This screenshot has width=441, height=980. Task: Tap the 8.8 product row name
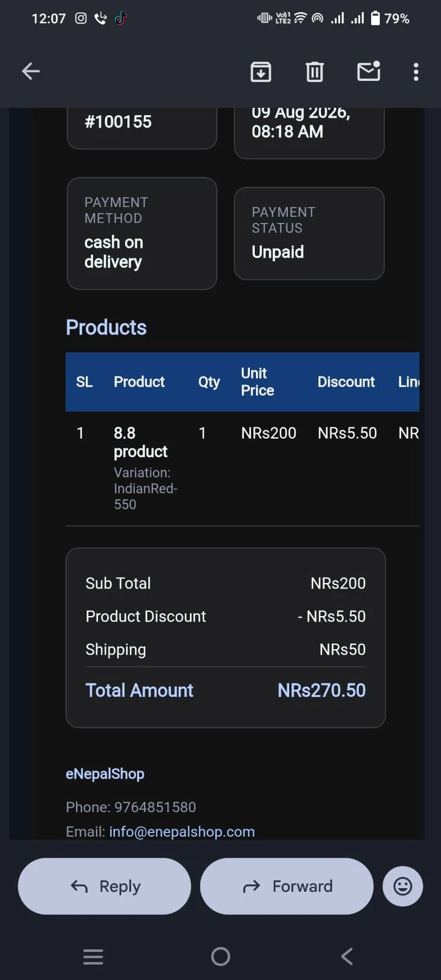click(x=141, y=442)
